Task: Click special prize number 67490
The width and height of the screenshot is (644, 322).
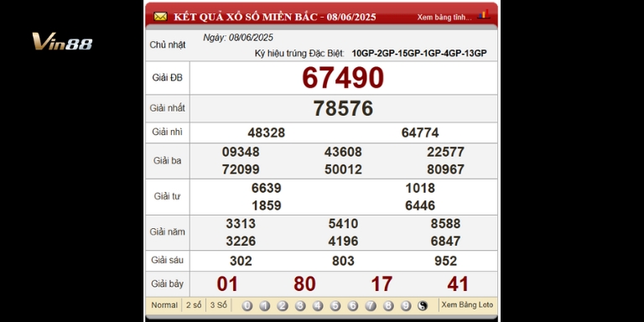Action: 343,78
